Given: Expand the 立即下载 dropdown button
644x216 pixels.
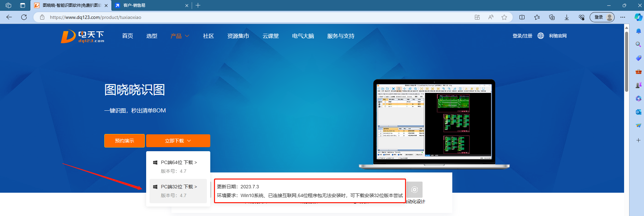Looking at the screenshot, I should click(178, 141).
